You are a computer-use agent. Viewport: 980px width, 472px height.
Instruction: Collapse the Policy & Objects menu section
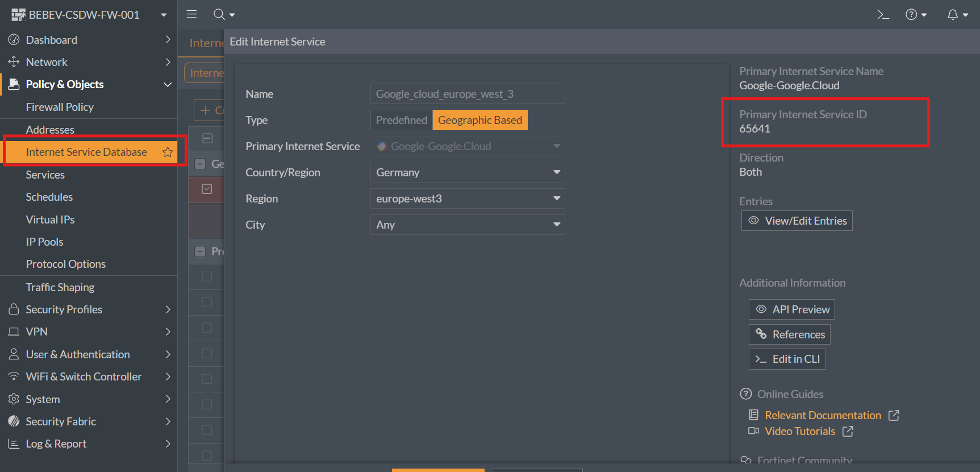[x=168, y=84]
